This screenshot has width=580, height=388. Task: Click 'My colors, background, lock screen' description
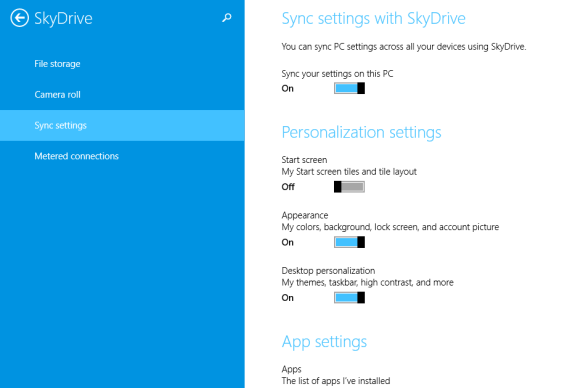pos(390,227)
